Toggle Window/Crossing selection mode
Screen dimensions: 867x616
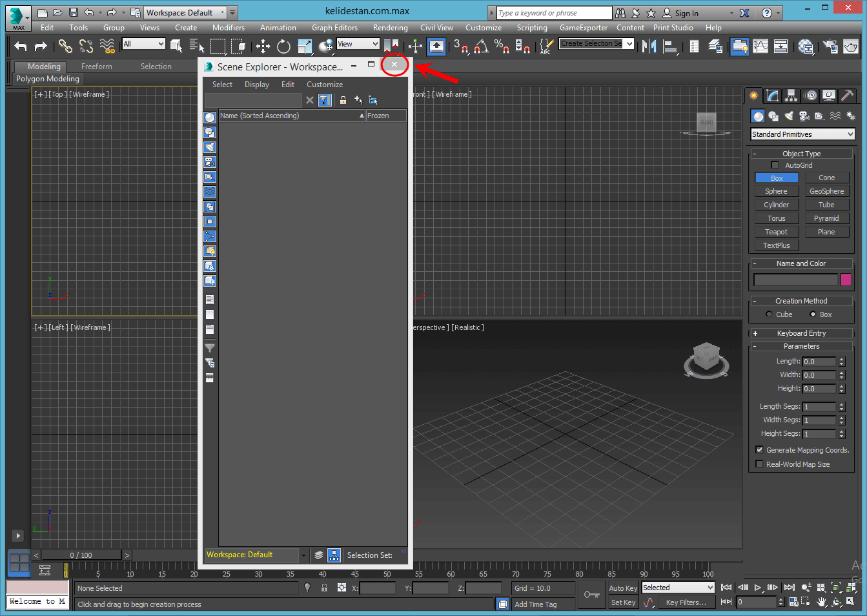[x=238, y=45]
